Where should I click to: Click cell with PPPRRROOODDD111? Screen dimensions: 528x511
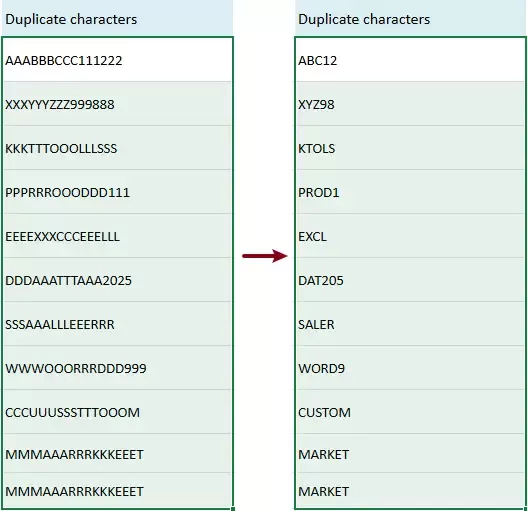tap(117, 192)
